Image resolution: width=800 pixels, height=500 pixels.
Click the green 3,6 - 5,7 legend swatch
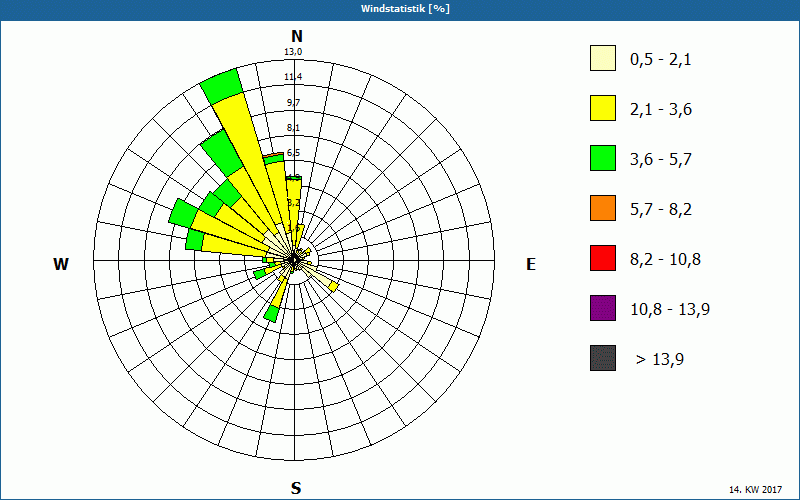603,158
